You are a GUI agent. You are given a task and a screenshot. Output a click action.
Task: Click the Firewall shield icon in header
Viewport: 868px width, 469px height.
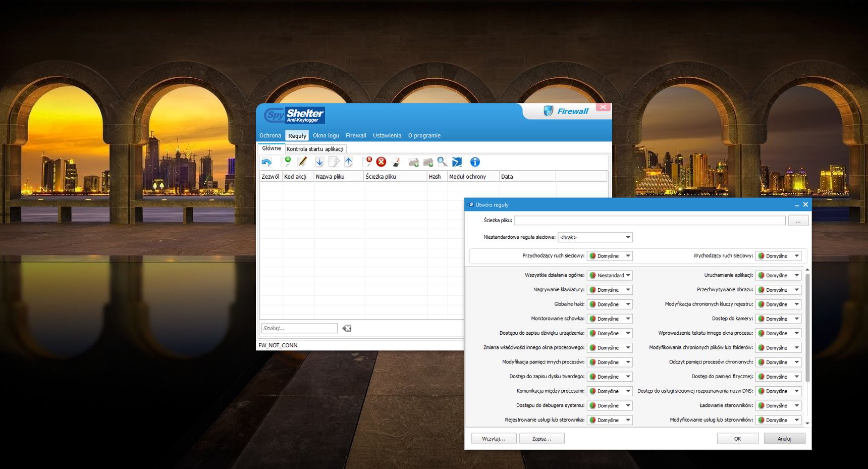pyautogui.click(x=548, y=111)
